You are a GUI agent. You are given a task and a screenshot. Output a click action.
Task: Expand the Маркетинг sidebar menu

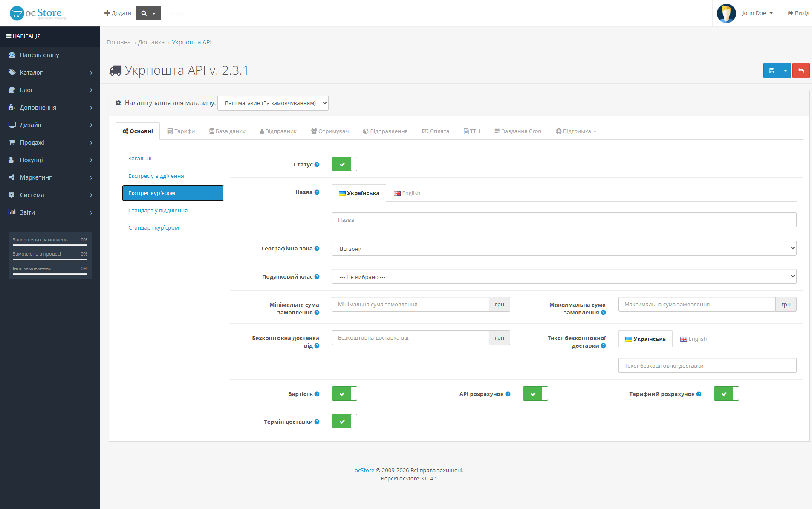50,177
